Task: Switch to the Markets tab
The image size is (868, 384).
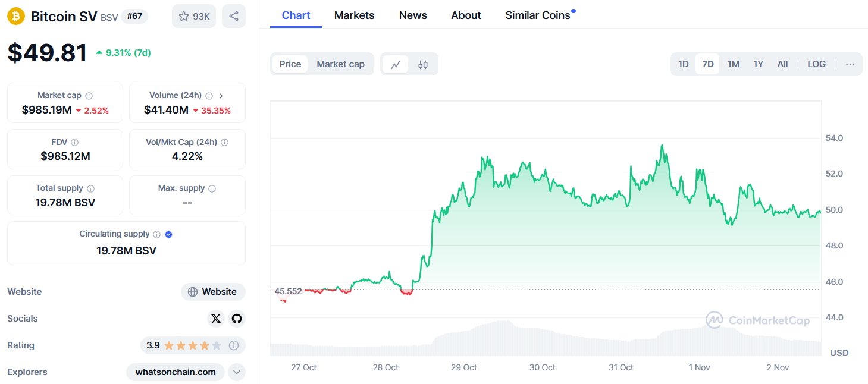Action: pyautogui.click(x=355, y=15)
